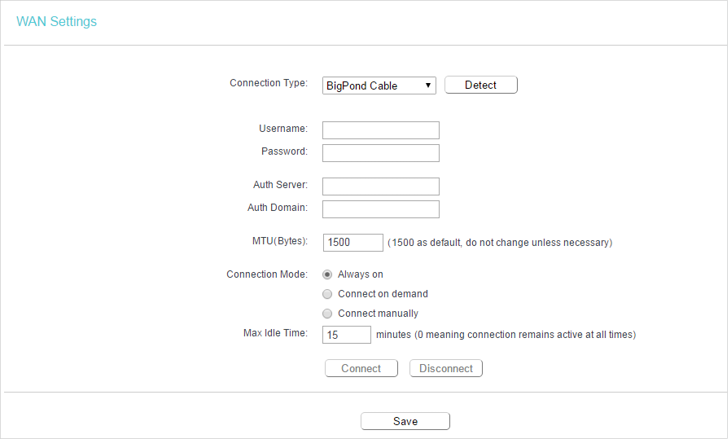Screen dimensions: 728x439
Task: Focus the Username input field
Action: point(381,130)
